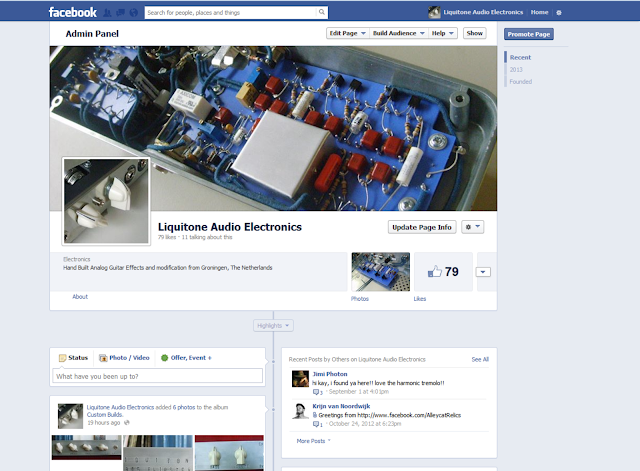
Task: Open first album photo with four knobs
Action: pyautogui.click(x=87, y=448)
